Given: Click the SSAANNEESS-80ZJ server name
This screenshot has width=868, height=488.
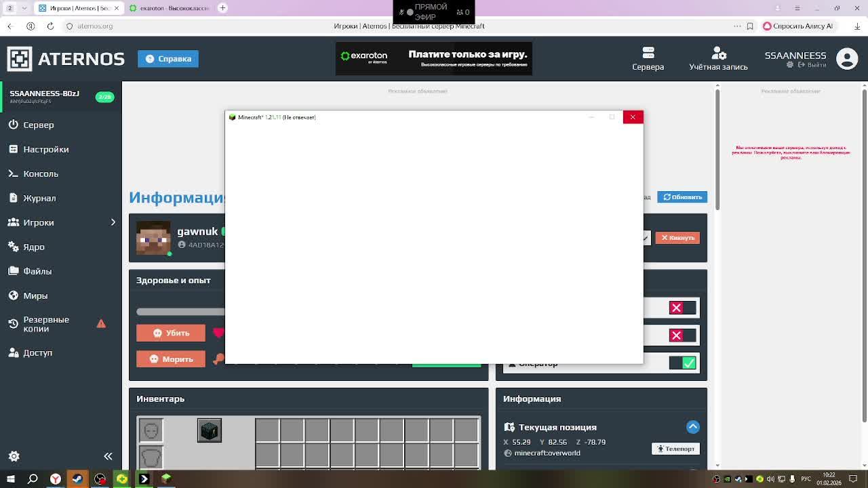Looking at the screenshot, I should pyautogui.click(x=44, y=94).
